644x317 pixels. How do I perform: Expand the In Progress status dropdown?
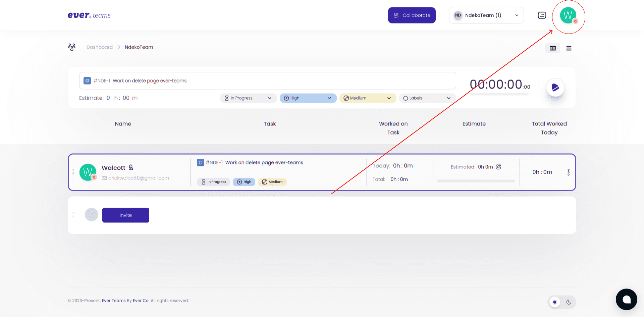248,98
